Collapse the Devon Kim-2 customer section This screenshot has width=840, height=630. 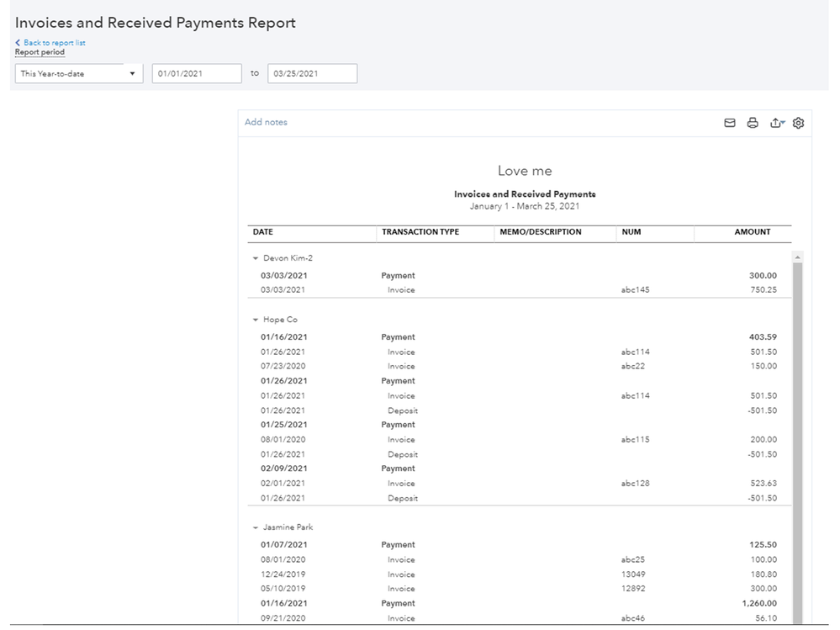[255, 258]
